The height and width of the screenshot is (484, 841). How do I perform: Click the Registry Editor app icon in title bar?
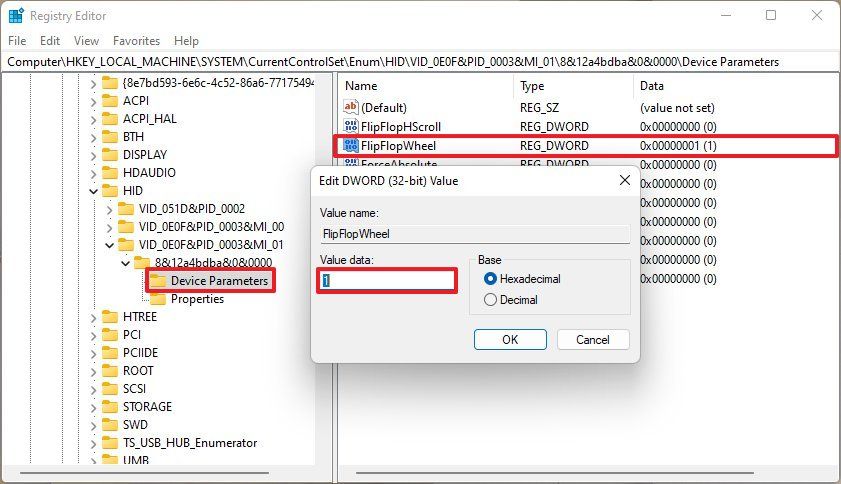(16, 16)
